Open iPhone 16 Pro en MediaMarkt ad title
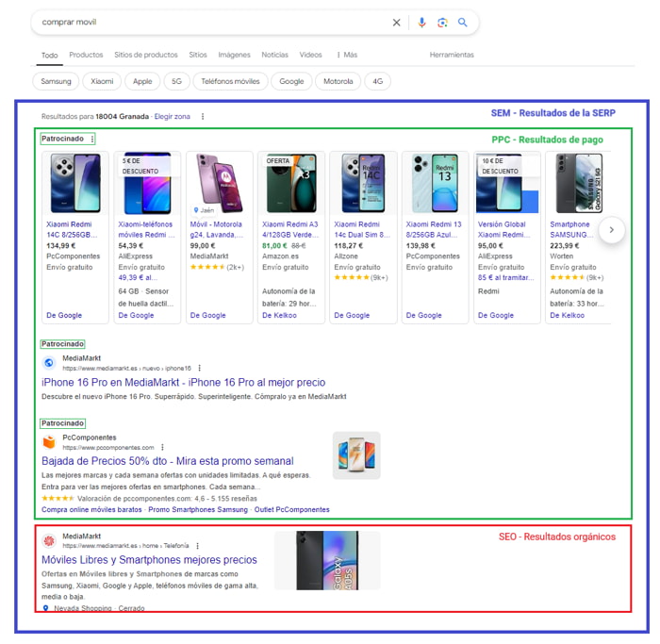This screenshot has width=660, height=644. [x=184, y=382]
